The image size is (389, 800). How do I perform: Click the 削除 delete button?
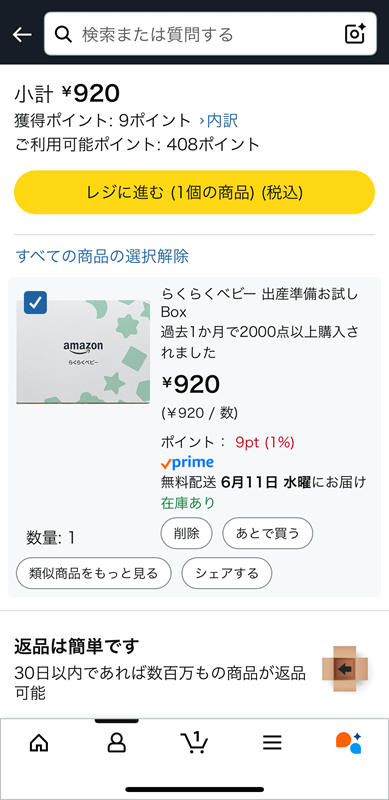click(186, 534)
